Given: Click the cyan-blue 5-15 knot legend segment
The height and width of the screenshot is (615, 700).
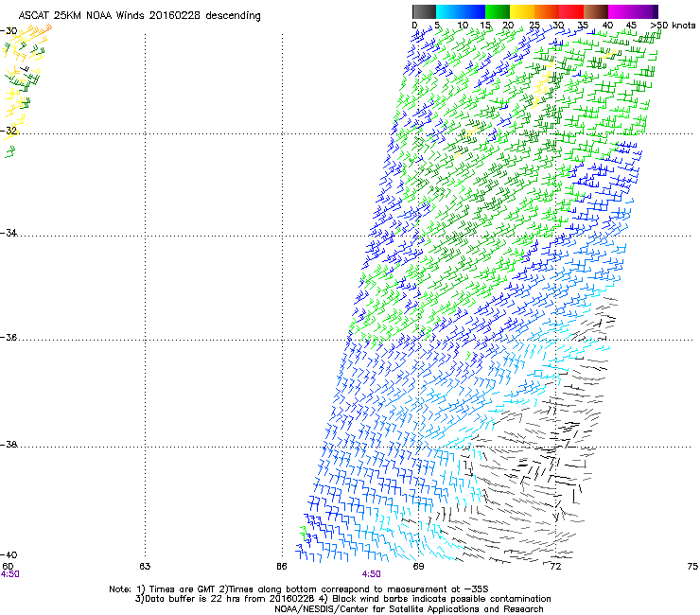Looking at the screenshot, I should 461,11.
